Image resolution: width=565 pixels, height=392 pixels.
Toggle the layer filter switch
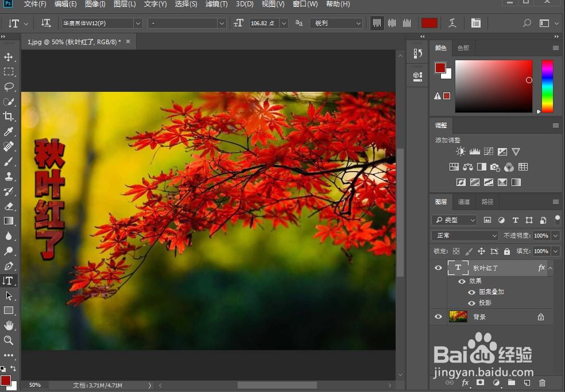(558, 219)
